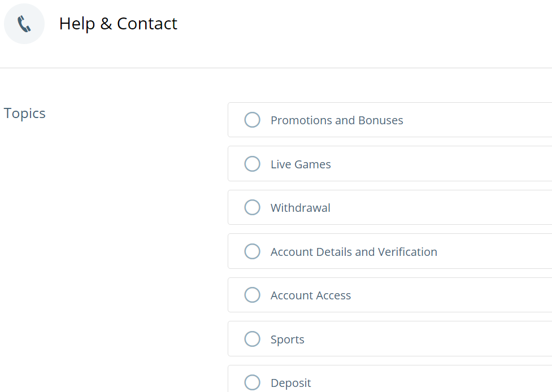552x392 pixels.
Task: Select the Live Games radio button
Action: pyautogui.click(x=253, y=164)
